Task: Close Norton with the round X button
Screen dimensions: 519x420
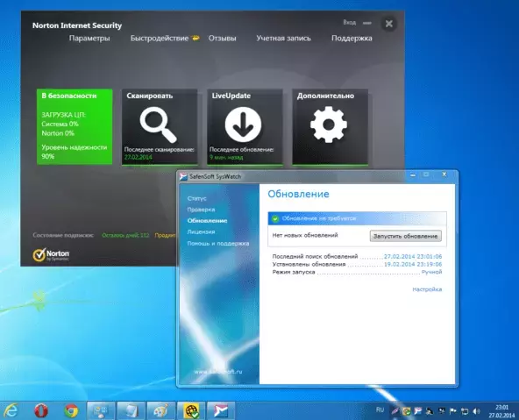Action: pyautogui.click(x=389, y=24)
